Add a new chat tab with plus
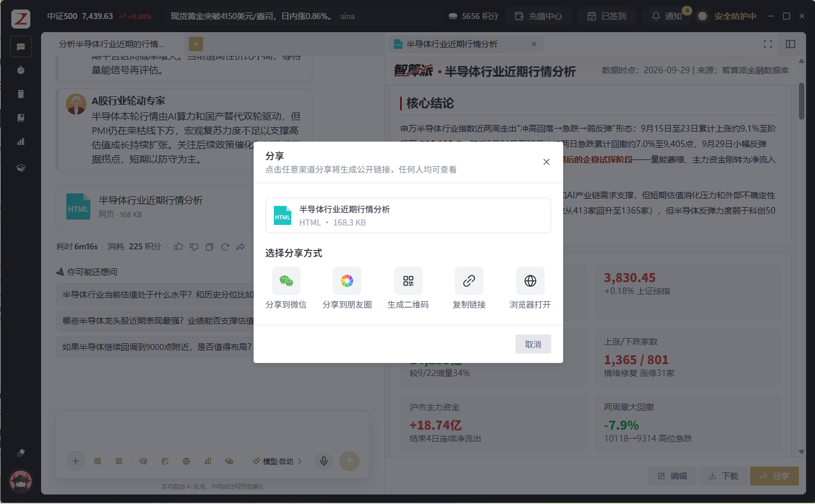Screen dimensions: 815x504 (x=196, y=44)
